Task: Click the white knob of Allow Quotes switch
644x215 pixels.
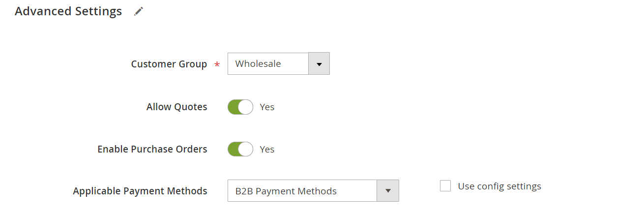Action: click(246, 107)
